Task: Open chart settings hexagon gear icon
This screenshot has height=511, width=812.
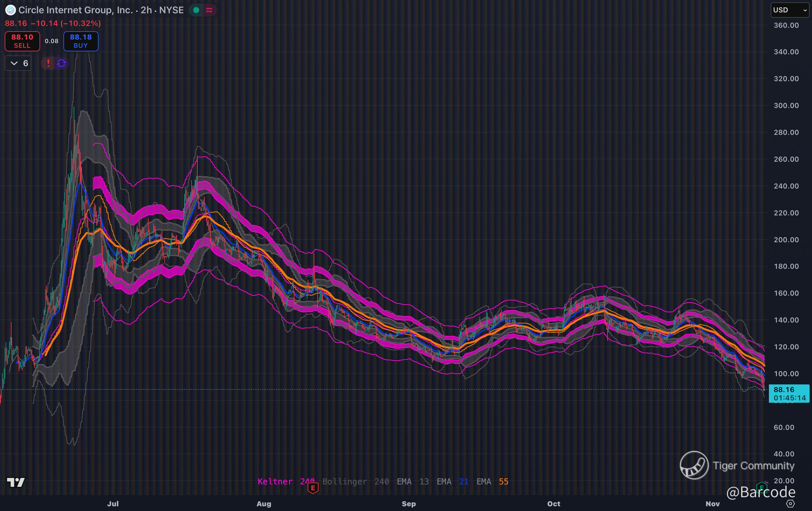Action: pos(790,504)
